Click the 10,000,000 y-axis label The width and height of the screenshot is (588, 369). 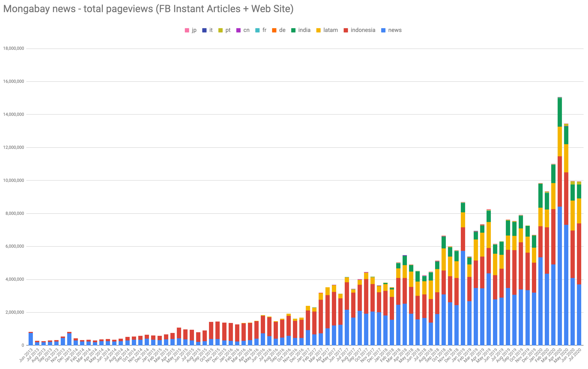click(x=13, y=180)
